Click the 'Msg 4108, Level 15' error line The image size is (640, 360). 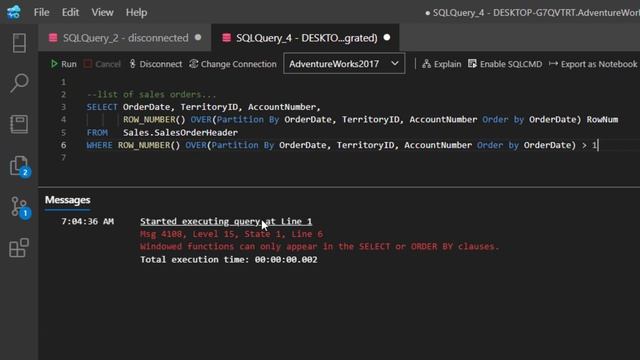point(231,234)
